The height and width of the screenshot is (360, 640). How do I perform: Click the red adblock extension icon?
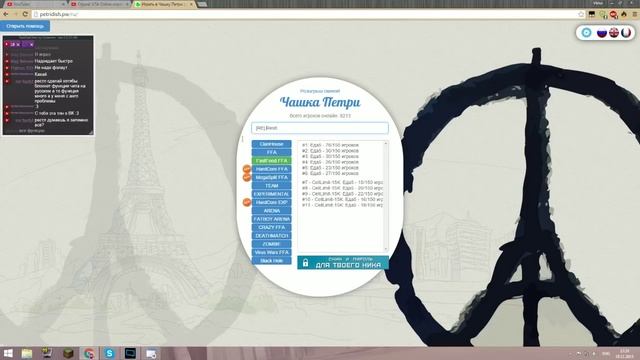point(613,14)
